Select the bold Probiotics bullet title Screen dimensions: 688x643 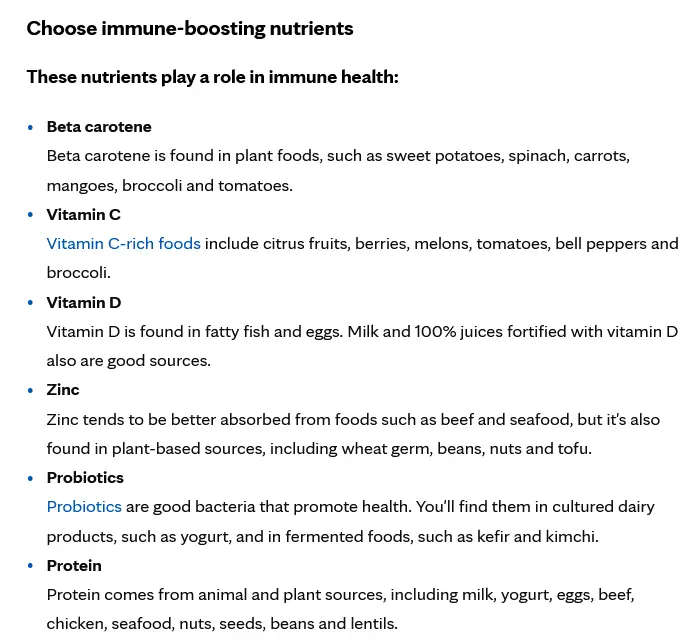[85, 478]
